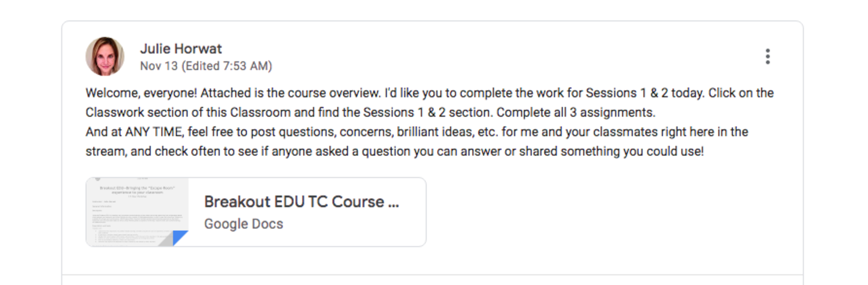Image resolution: width=868 pixels, height=285 pixels.
Task: Click the Nov 13 post date
Action: [159, 66]
